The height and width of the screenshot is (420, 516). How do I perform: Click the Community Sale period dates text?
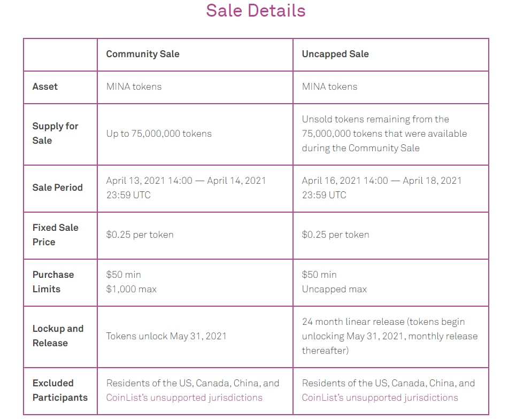point(186,188)
